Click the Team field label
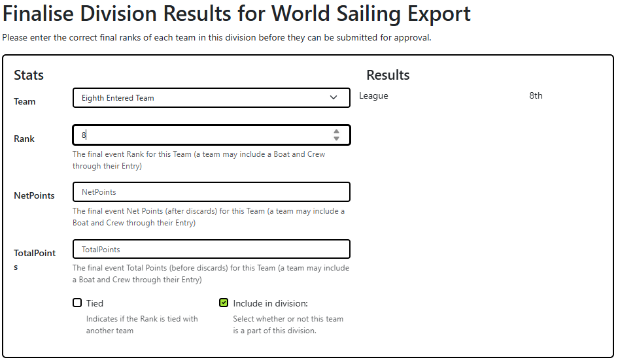Screen dimensions: 618x364 coord(25,102)
